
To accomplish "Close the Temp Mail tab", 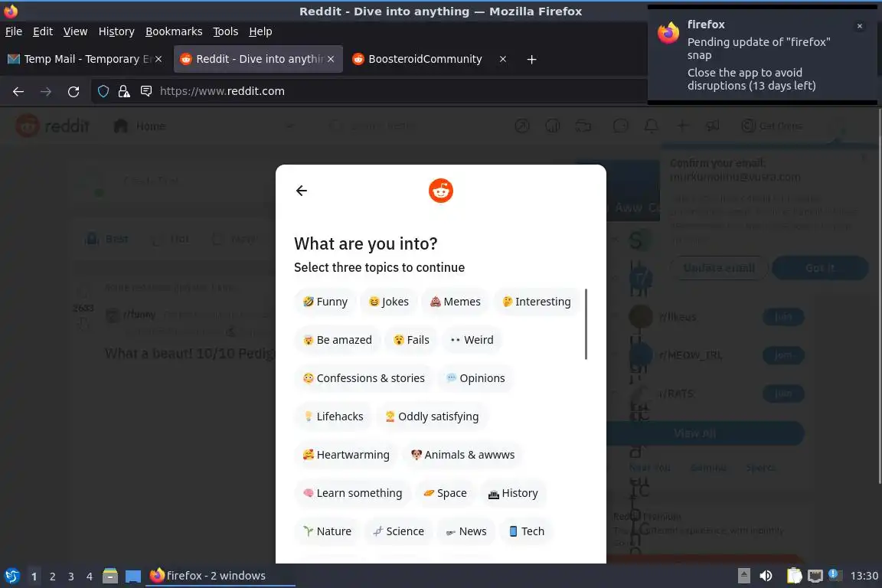I will tap(158, 59).
